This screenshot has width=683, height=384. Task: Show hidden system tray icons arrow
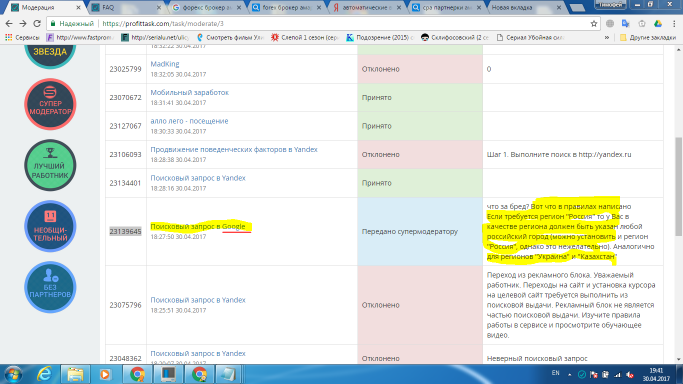pos(569,374)
